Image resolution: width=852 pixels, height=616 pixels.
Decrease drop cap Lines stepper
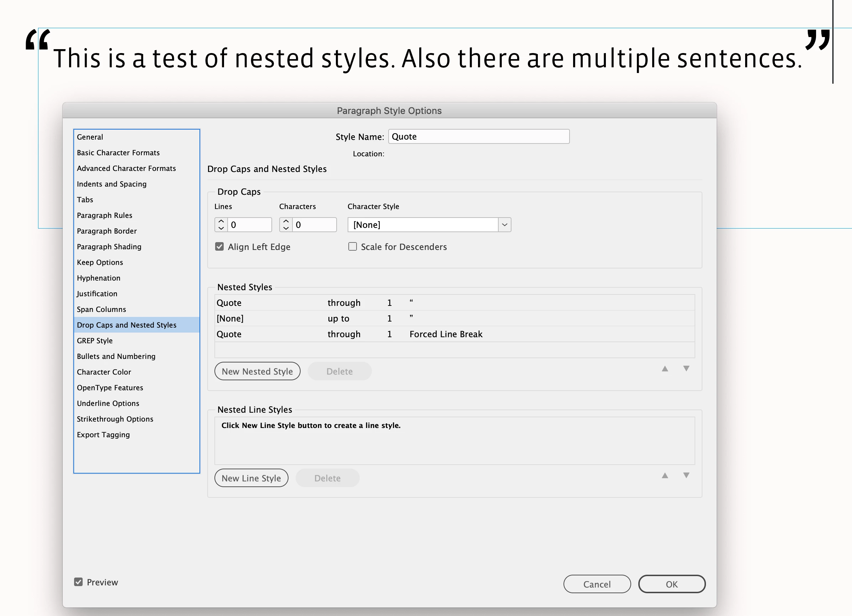click(x=221, y=228)
